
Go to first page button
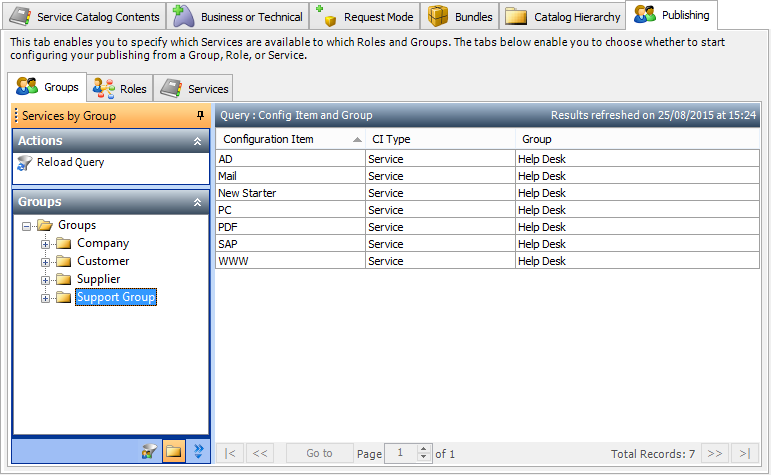230,453
